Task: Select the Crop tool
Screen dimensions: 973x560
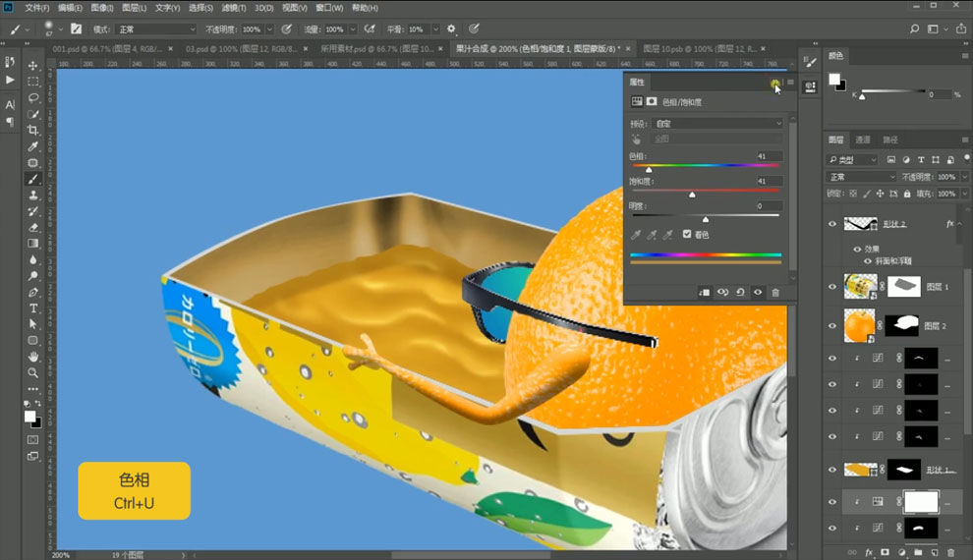Action: [32, 131]
